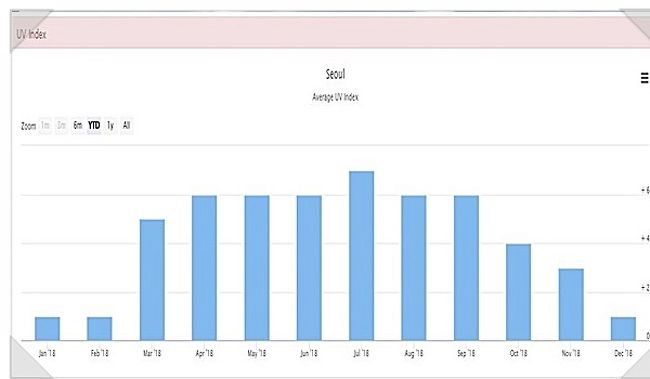Viewport: 650px width, 379px height.
Task: Click the Aug '18 bar
Action: click(414, 268)
